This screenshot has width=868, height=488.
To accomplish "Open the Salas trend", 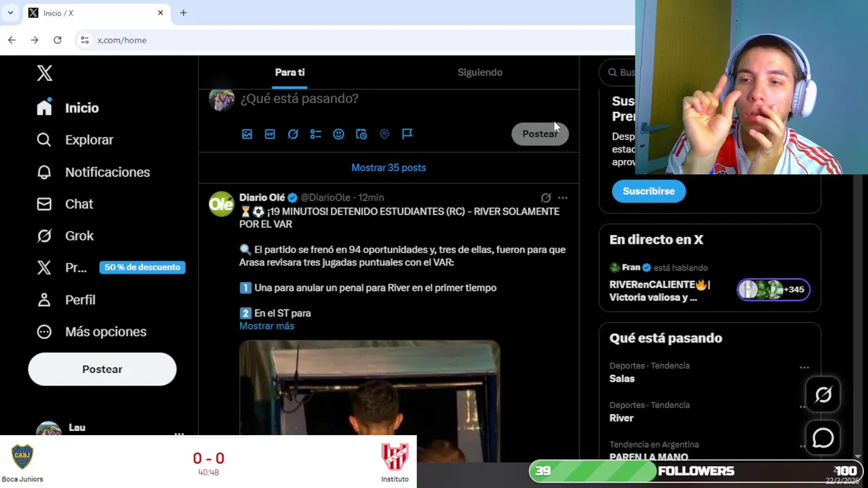I will [622, 379].
